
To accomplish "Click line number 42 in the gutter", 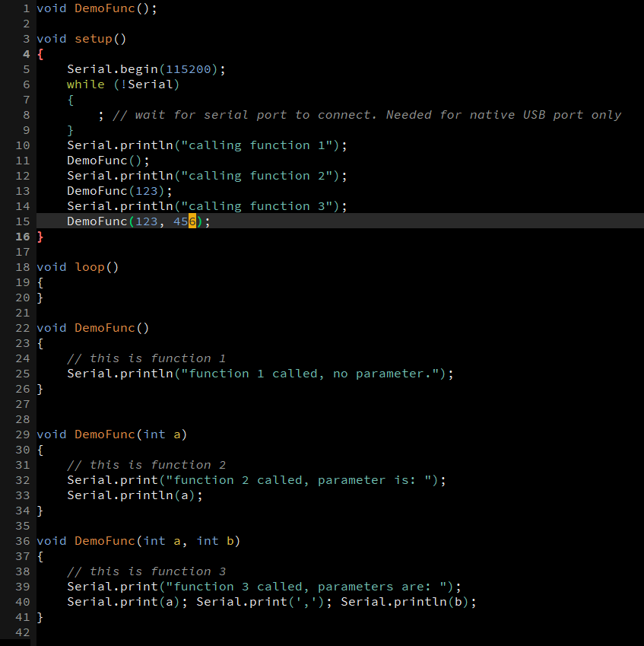I will coord(23,633).
